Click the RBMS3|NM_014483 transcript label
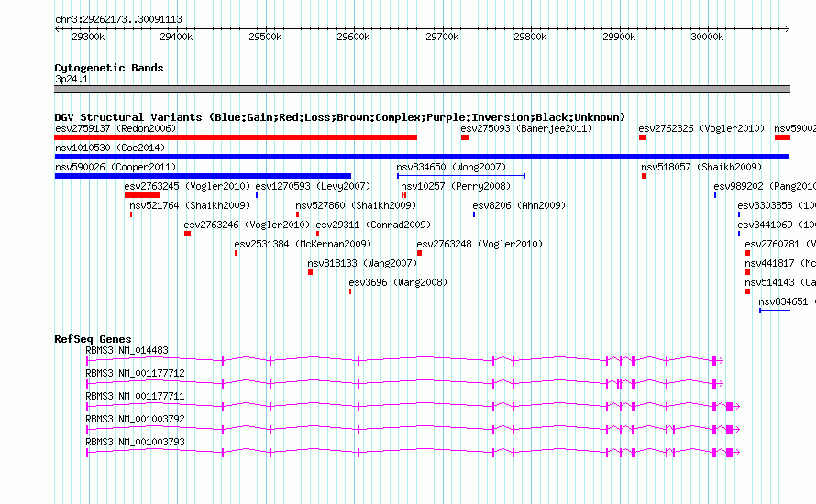The image size is (816, 504). [127, 351]
